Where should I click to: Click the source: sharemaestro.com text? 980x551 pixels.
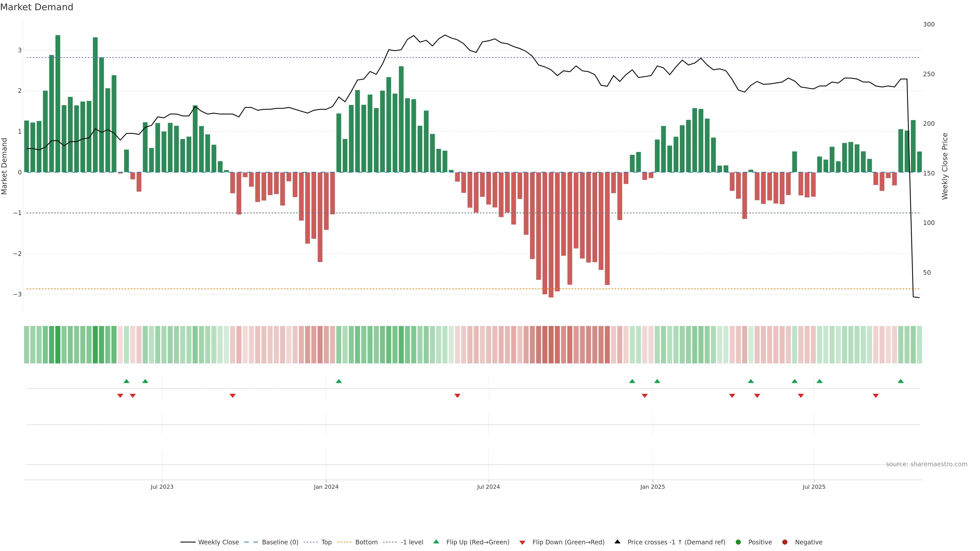(926, 464)
